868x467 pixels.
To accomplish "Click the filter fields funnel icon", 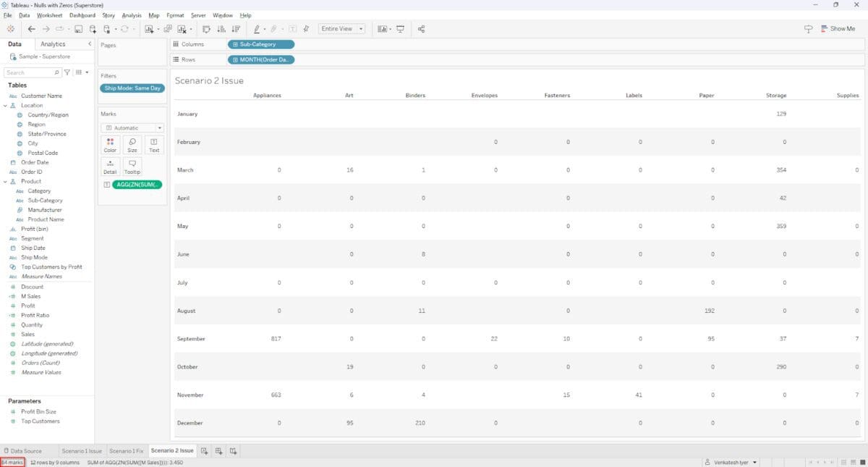I will 67,72.
